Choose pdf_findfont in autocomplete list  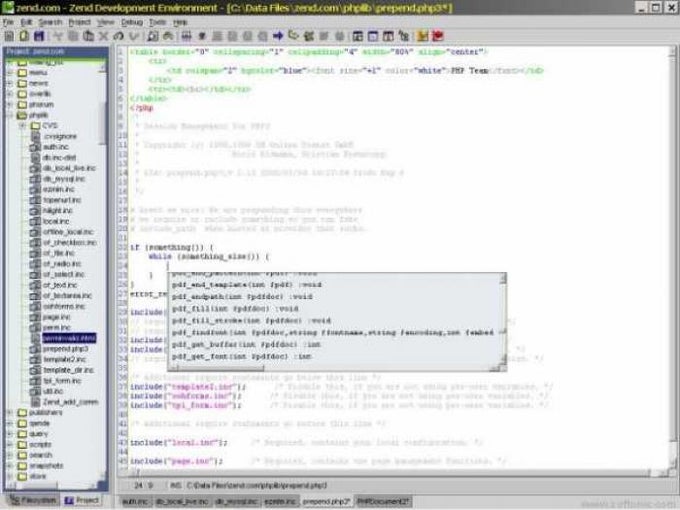(x=335, y=333)
